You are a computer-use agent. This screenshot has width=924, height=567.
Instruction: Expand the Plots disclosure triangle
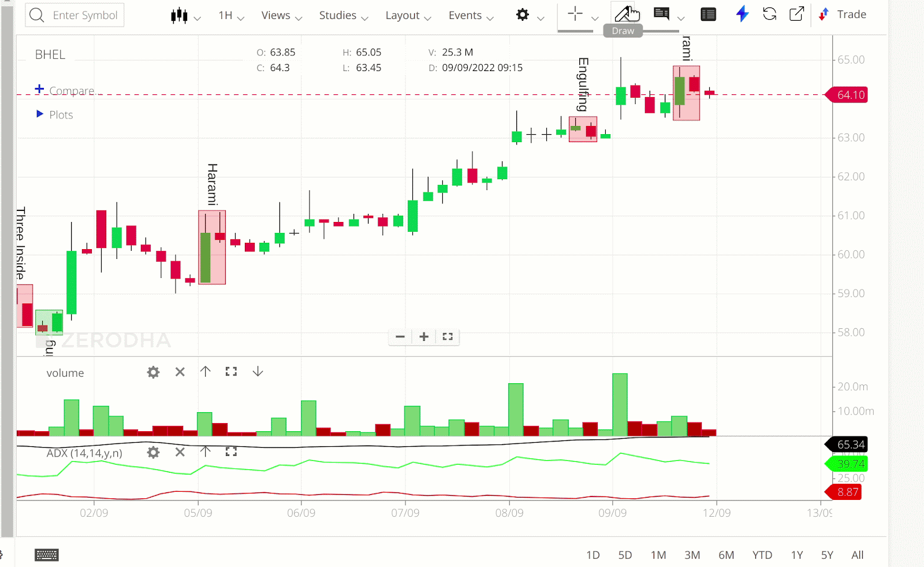click(x=40, y=114)
